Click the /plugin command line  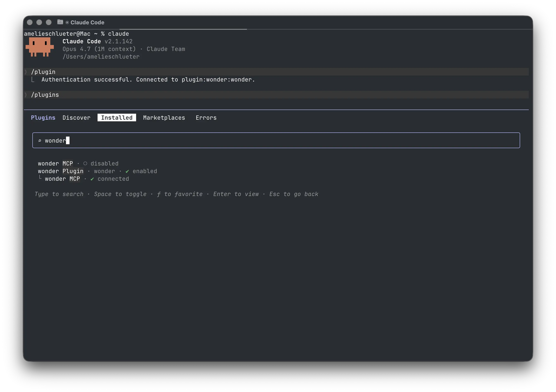(x=276, y=72)
